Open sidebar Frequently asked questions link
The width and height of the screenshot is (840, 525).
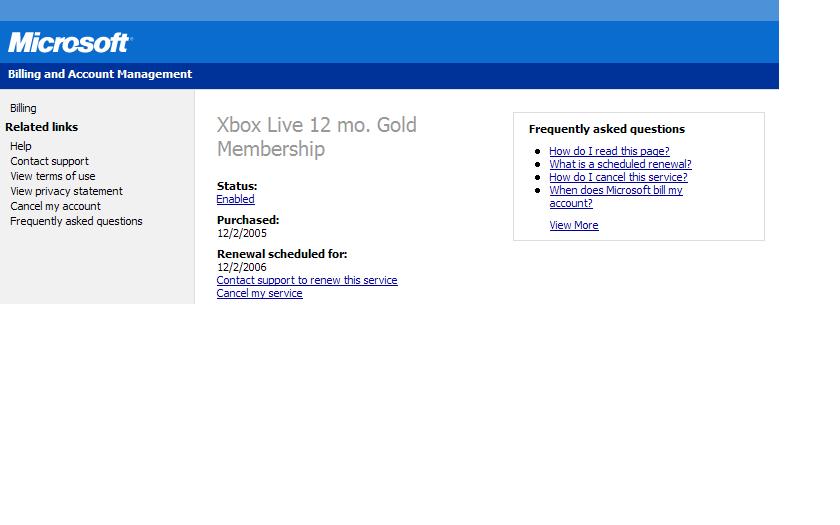point(76,221)
